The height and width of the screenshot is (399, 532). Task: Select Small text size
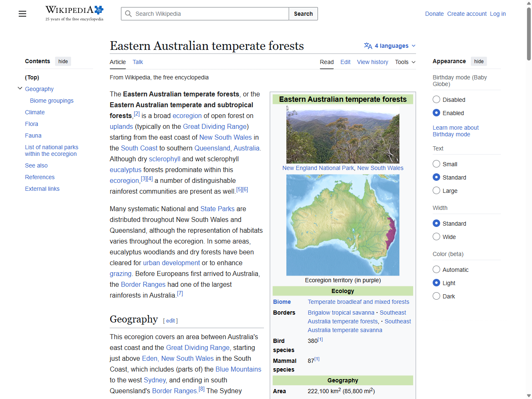pyautogui.click(x=436, y=164)
